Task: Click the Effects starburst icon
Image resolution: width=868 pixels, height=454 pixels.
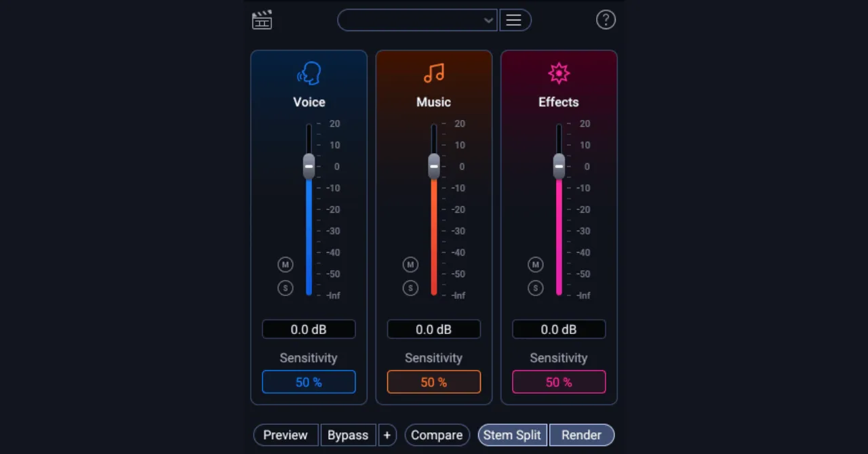Action: click(559, 73)
